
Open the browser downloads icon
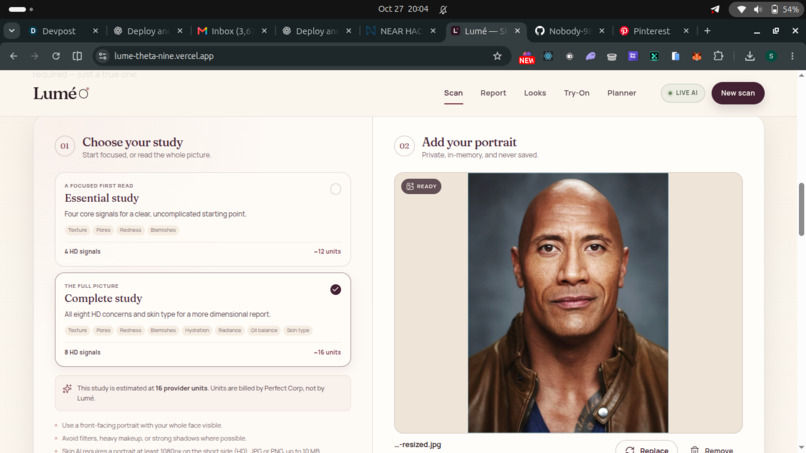tap(749, 56)
